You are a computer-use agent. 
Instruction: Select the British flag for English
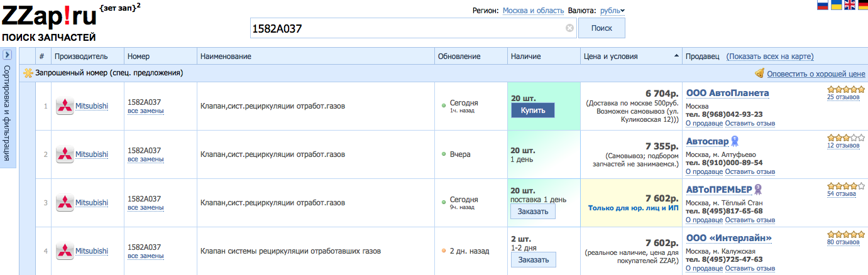click(850, 5)
